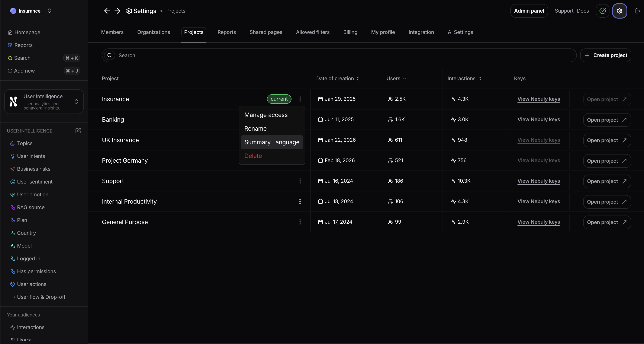Open the three-dot menu for Support project
The width and height of the screenshot is (644, 344).
[x=300, y=181]
